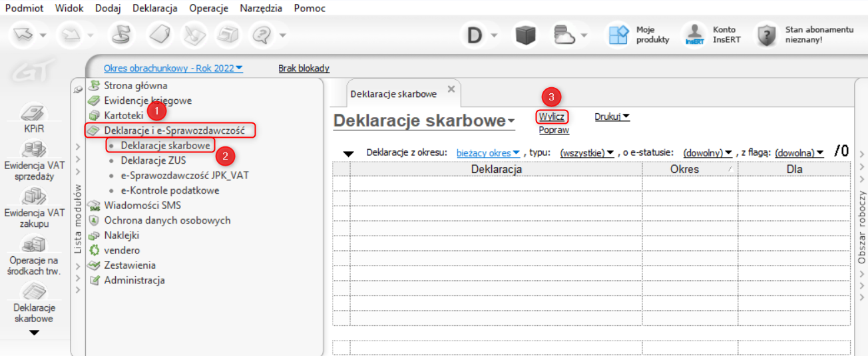
Task: Open KPiR shortcut in left sidebar
Action: (33, 118)
